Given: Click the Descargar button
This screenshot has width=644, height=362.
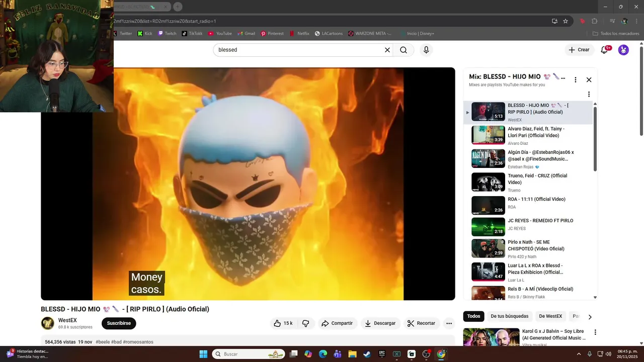Looking at the screenshot, I should [380, 323].
